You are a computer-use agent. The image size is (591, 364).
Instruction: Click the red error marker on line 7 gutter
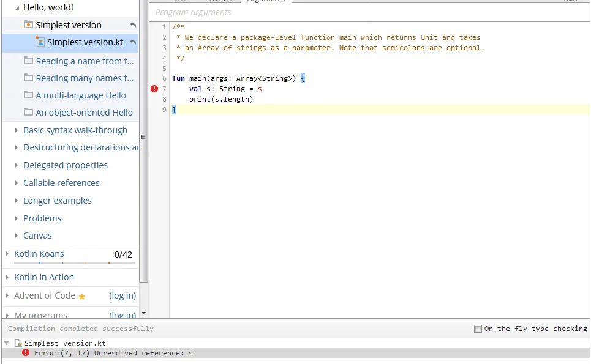point(154,89)
